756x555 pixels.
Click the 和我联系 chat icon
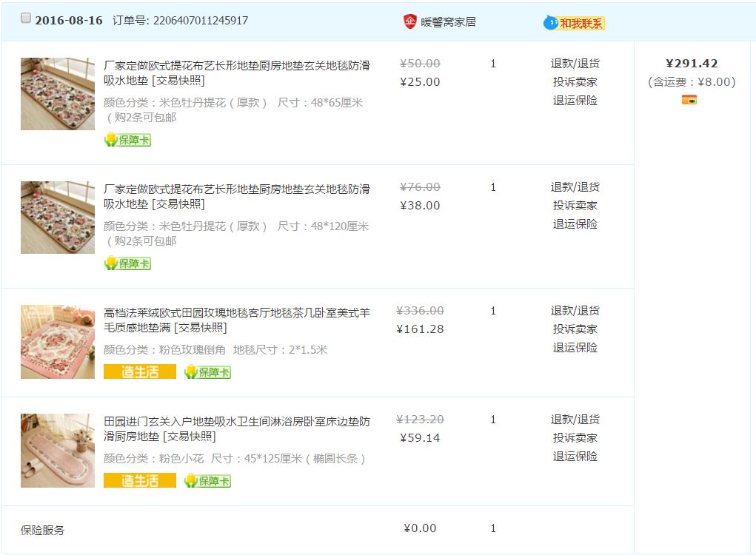click(574, 23)
